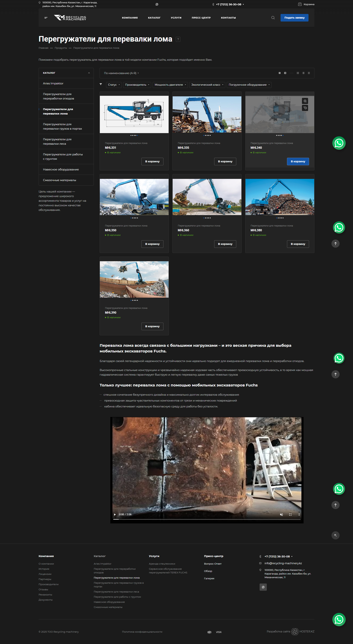Open site search with the magnifier icon
The width and height of the screenshot is (353, 644).
tap(273, 18)
